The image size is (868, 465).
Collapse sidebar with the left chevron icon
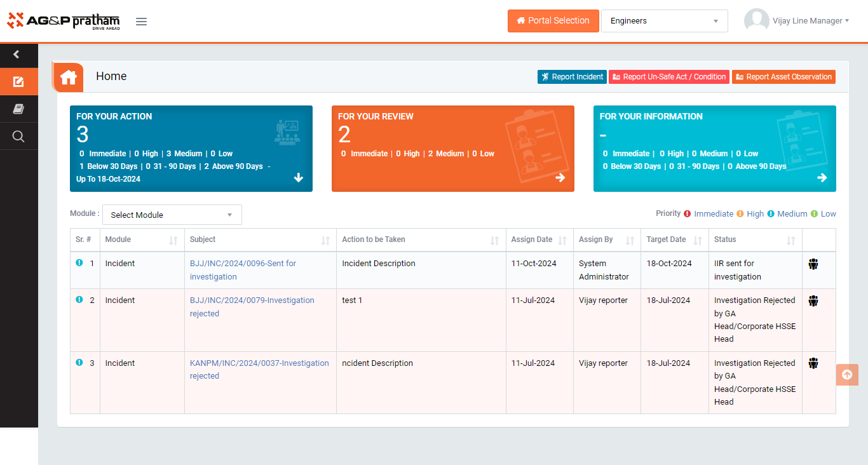click(x=17, y=55)
